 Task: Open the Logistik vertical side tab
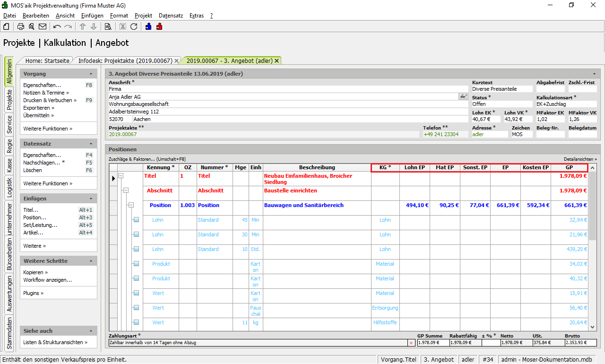(x=9, y=185)
